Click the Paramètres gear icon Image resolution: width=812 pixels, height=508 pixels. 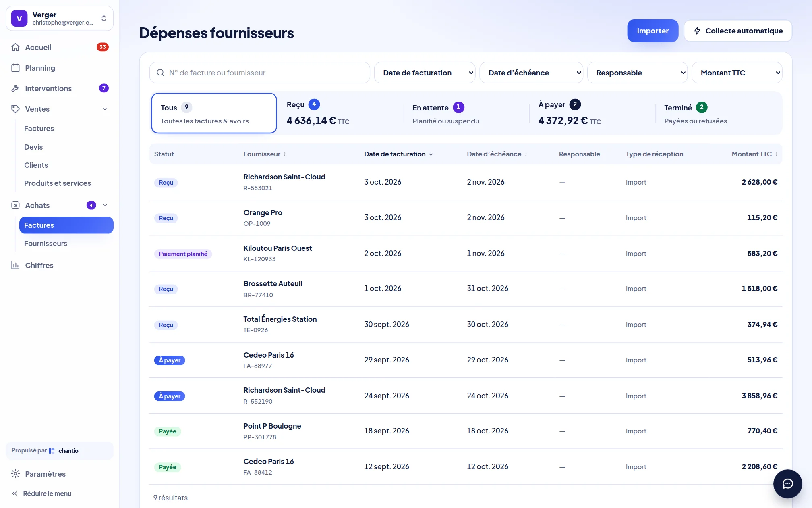pyautogui.click(x=15, y=474)
